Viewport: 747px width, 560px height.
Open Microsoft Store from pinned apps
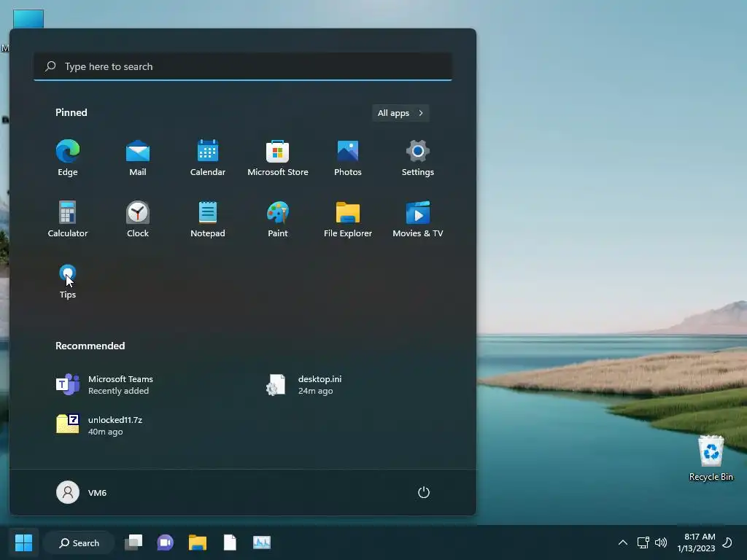coord(278,158)
